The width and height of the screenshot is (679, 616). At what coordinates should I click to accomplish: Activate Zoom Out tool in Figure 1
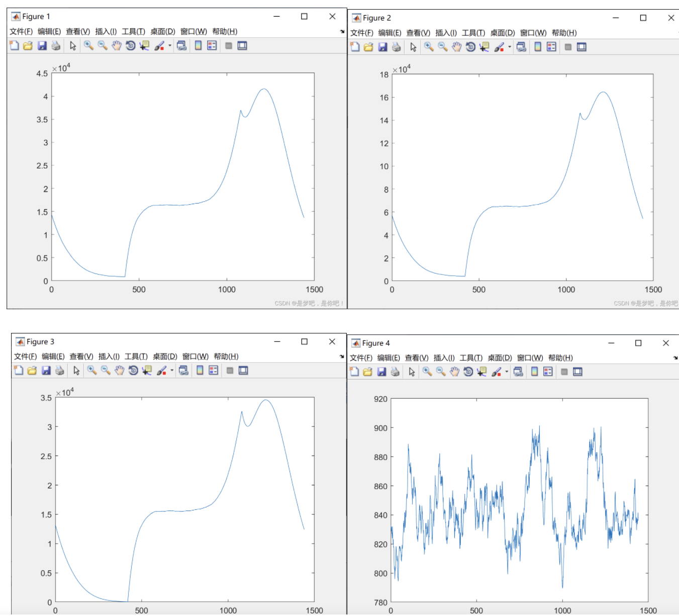coord(103,46)
